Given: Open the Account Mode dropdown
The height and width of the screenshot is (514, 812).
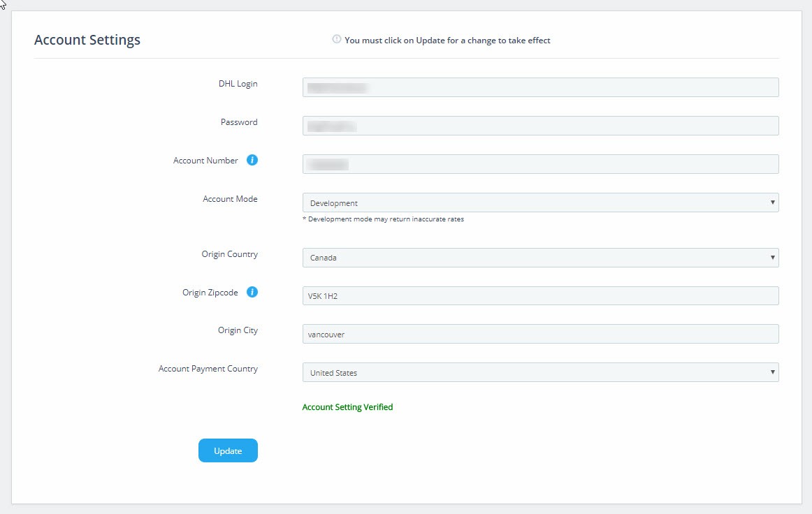Looking at the screenshot, I should click(x=540, y=203).
